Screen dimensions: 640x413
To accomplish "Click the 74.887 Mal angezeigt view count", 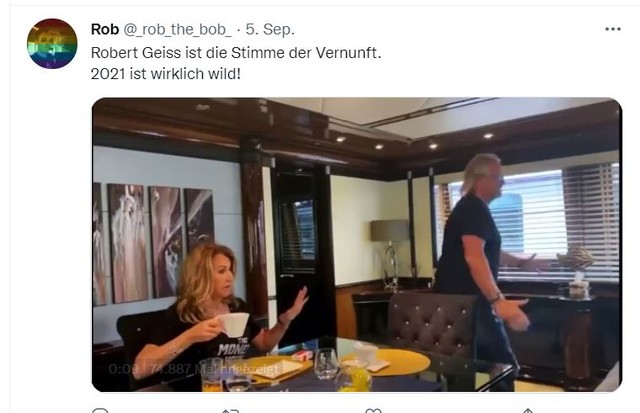I will click(x=214, y=369).
